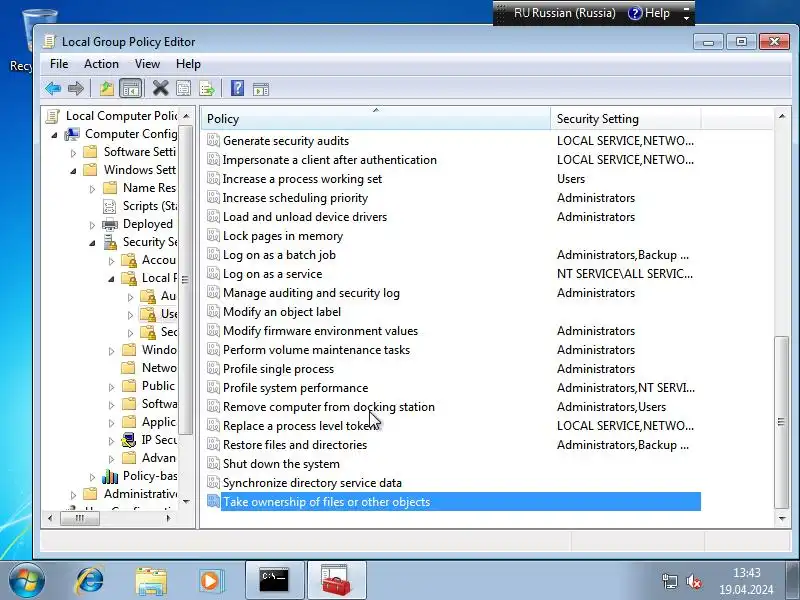The width and height of the screenshot is (800, 600).
Task: Click the Scripts node icon in tree
Action: click(x=109, y=206)
